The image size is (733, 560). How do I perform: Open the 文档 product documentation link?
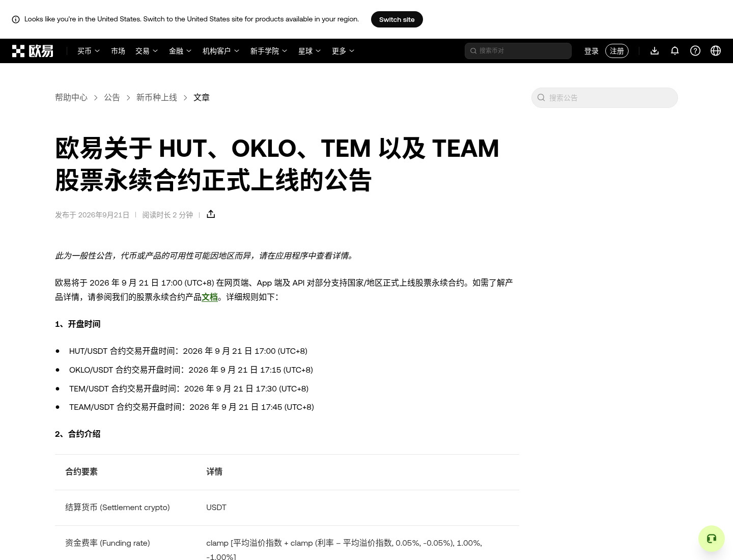pos(210,297)
